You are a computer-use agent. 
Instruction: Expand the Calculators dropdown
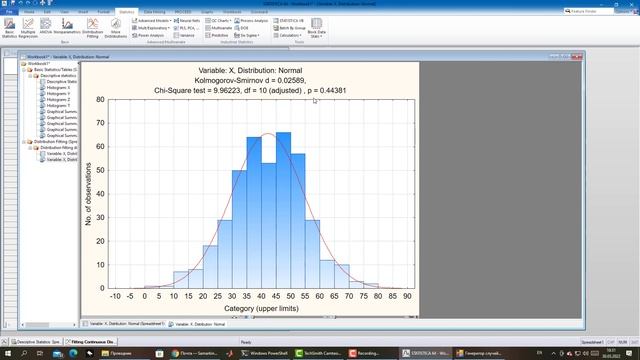click(288, 36)
